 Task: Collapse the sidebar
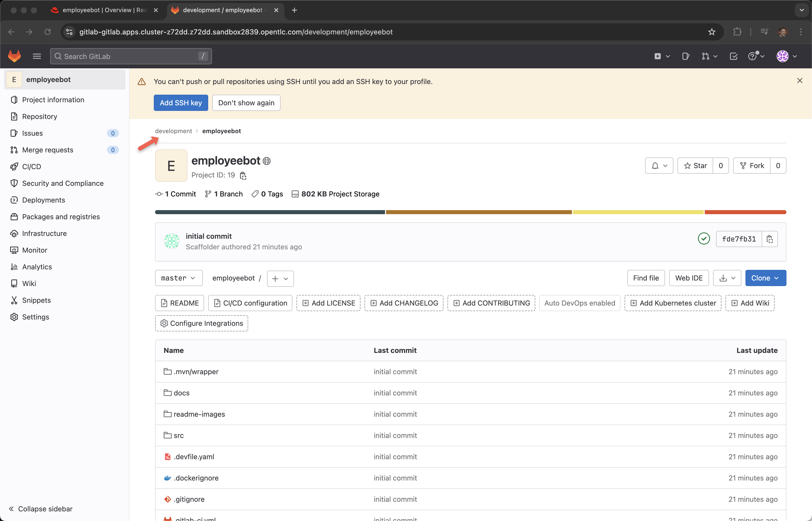(x=40, y=509)
